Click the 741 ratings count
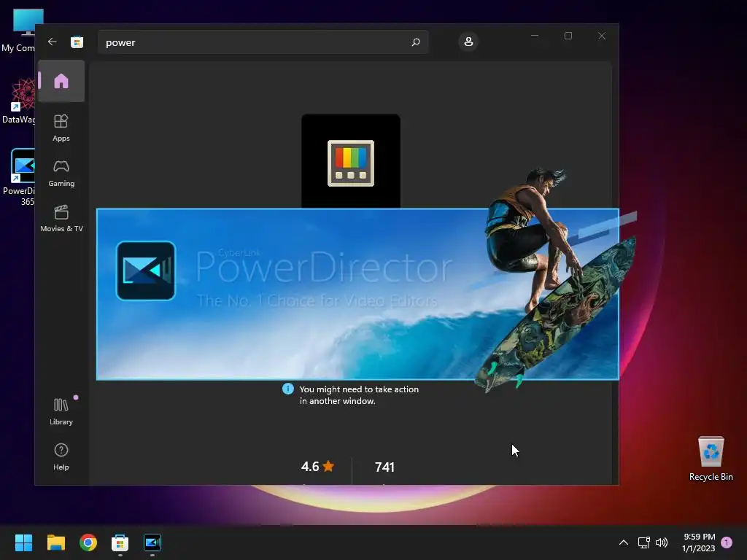The width and height of the screenshot is (747, 560). click(384, 467)
